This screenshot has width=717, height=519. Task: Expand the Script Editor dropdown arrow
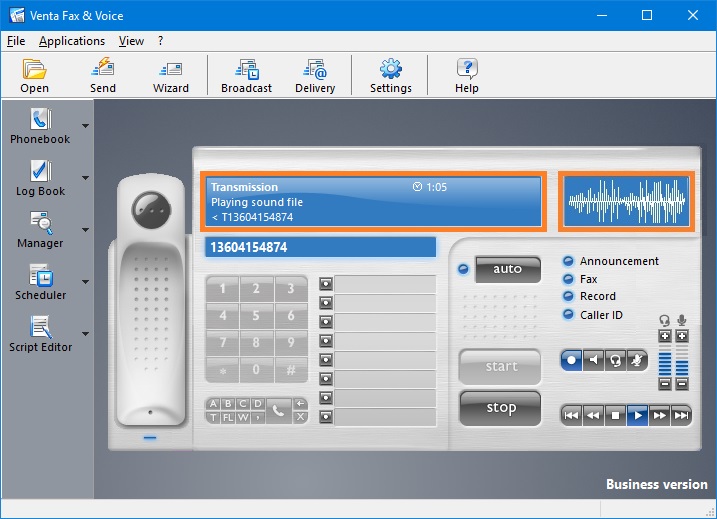click(86, 334)
